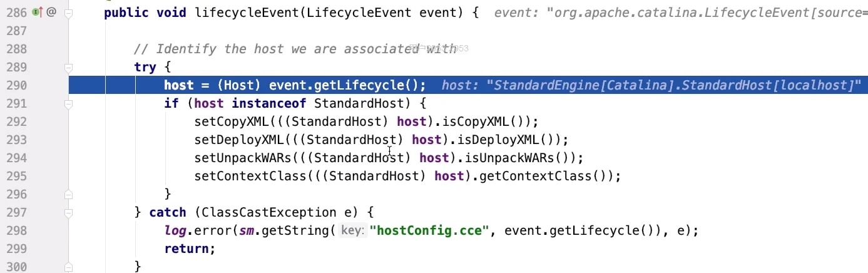Viewport: 868px width, 273px height.
Task: Click the inline debug hint for event value
Action: click(x=681, y=13)
